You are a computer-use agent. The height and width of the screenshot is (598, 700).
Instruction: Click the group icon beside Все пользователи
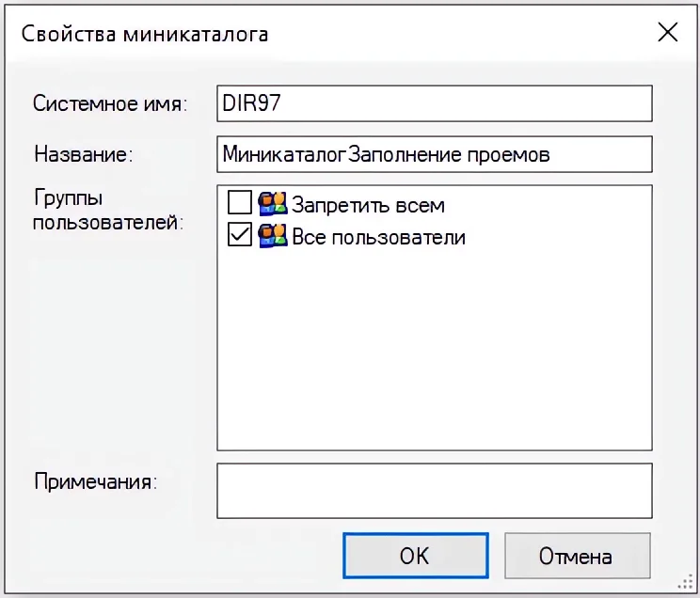pos(273,236)
